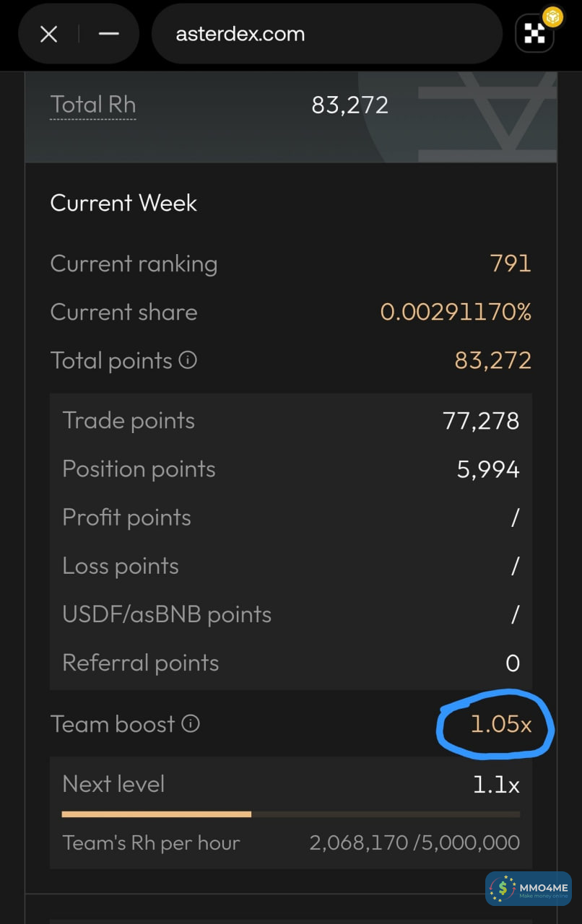Image resolution: width=582 pixels, height=924 pixels.
Task: Select the Position points row
Action: (x=290, y=469)
